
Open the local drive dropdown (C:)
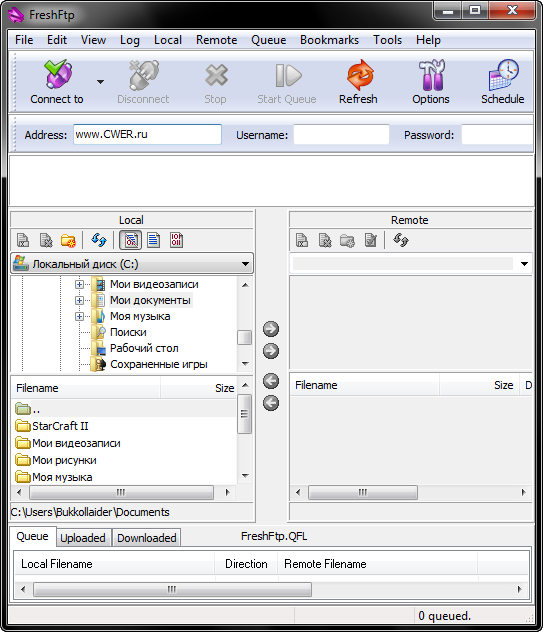[x=132, y=264]
